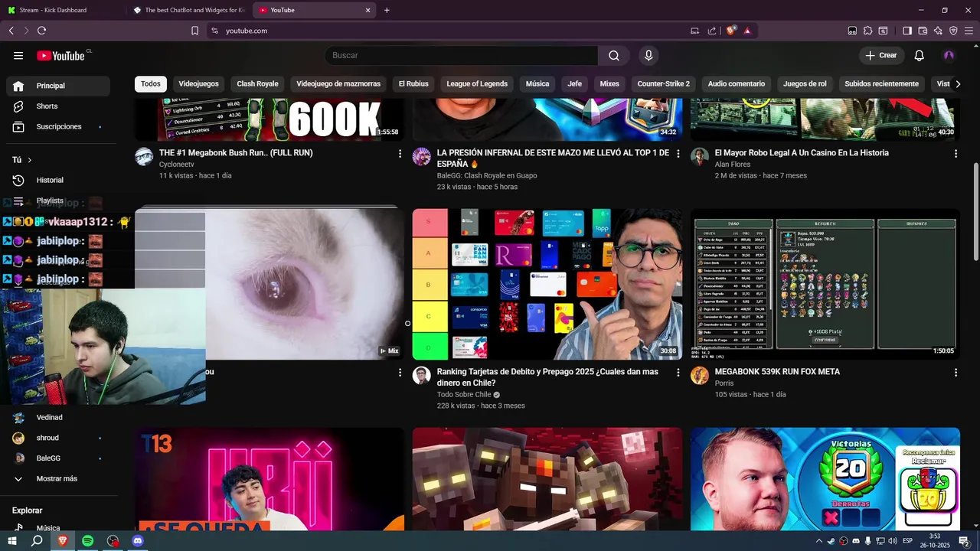Select the El Rubius filter chip

pyautogui.click(x=413, y=83)
